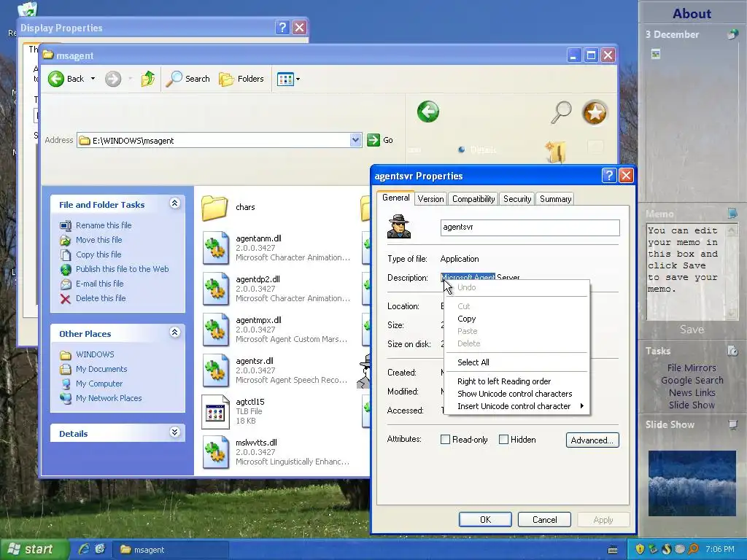The image size is (747, 560).
Task: Open Search in the msagent toolbar
Action: (188, 79)
